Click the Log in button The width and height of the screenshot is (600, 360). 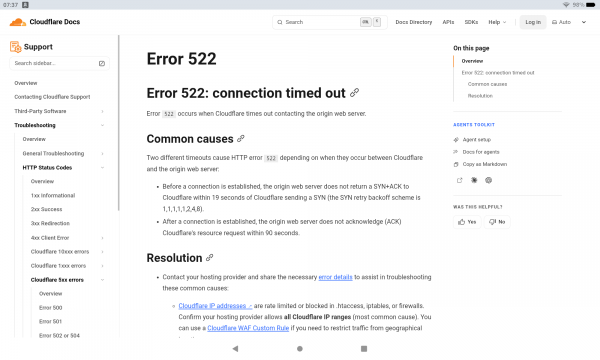tap(533, 22)
